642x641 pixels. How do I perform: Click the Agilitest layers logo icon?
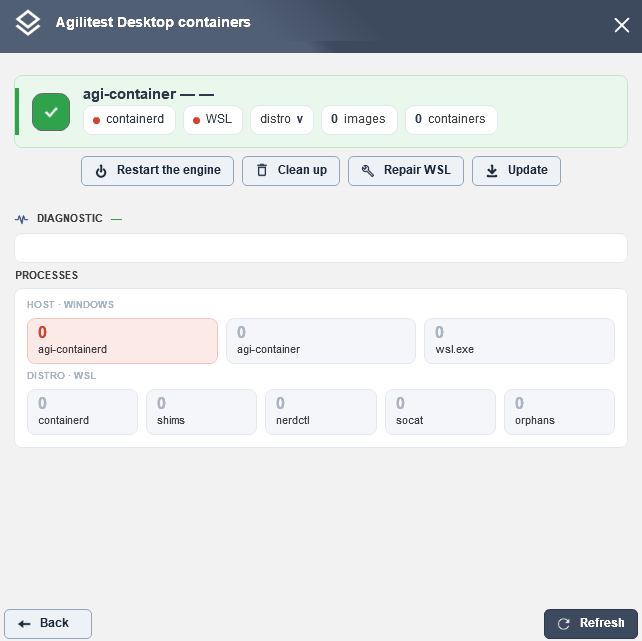[28, 23]
